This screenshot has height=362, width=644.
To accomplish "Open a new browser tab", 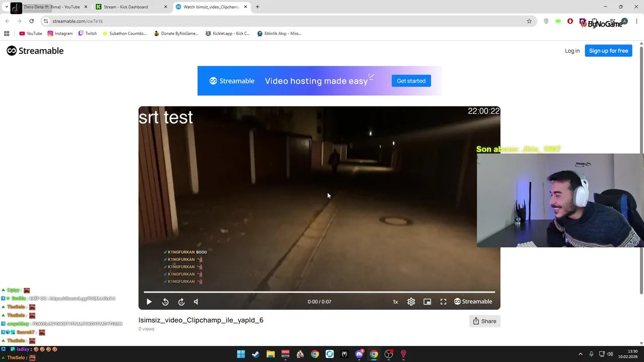I will [258, 7].
